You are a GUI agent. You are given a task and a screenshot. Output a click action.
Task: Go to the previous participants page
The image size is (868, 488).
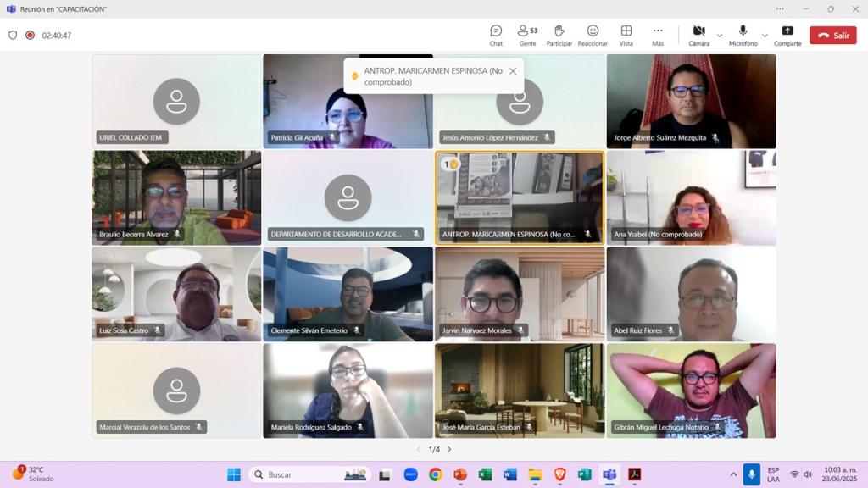(x=418, y=450)
